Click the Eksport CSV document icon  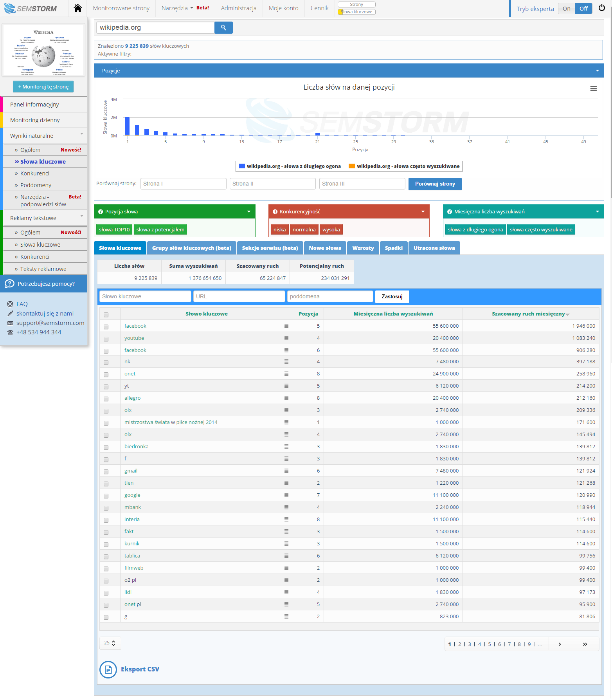click(108, 669)
